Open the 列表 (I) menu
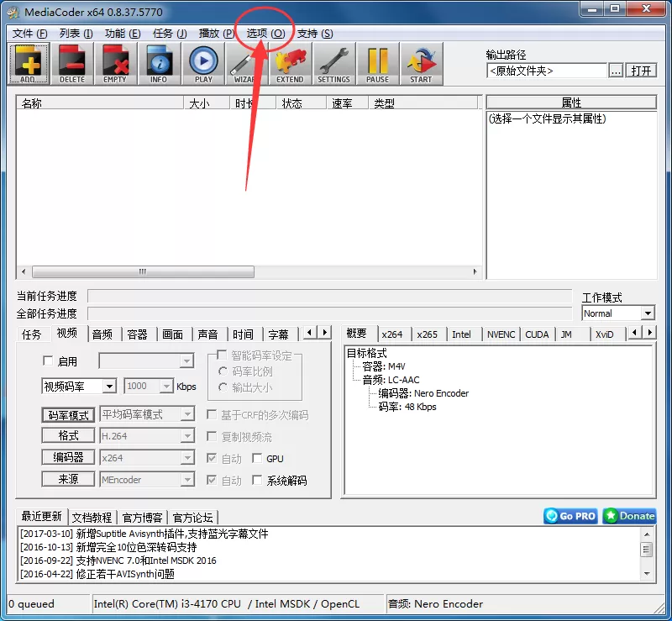 pyautogui.click(x=76, y=34)
